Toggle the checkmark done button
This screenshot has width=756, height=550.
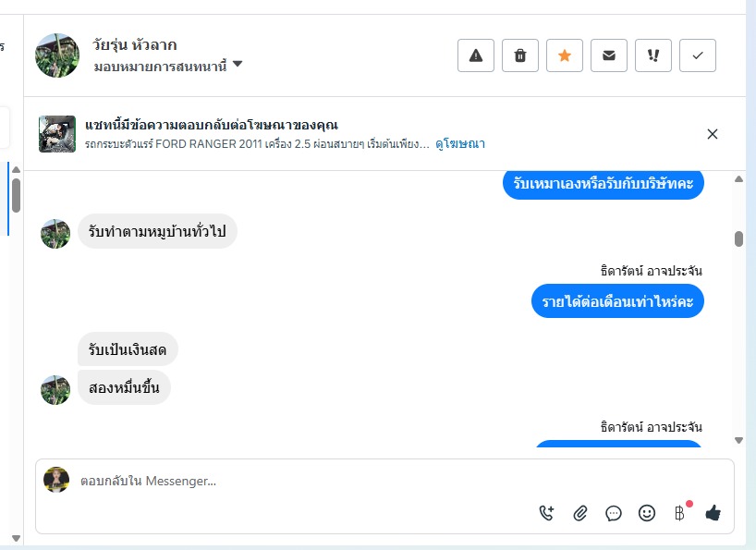(698, 55)
